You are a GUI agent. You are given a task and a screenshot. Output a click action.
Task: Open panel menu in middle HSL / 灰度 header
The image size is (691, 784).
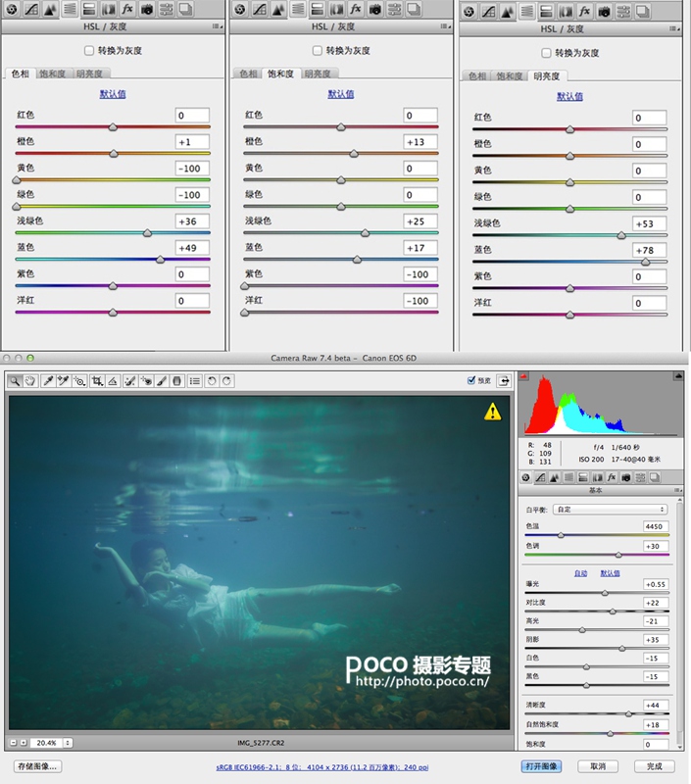[445, 26]
